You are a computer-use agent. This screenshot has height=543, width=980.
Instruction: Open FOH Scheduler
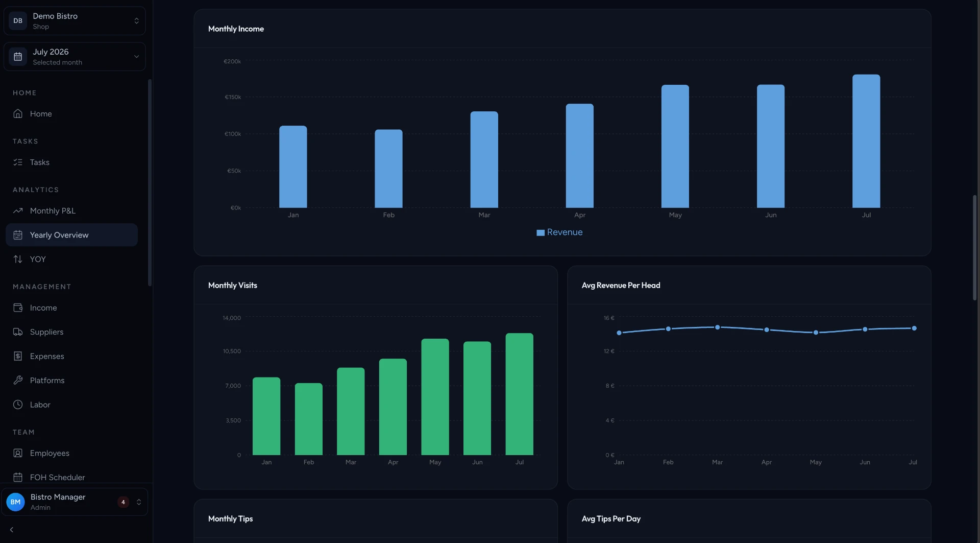71,477
